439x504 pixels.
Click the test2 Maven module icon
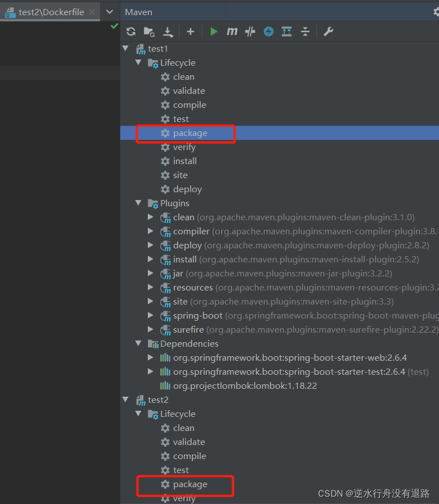141,400
